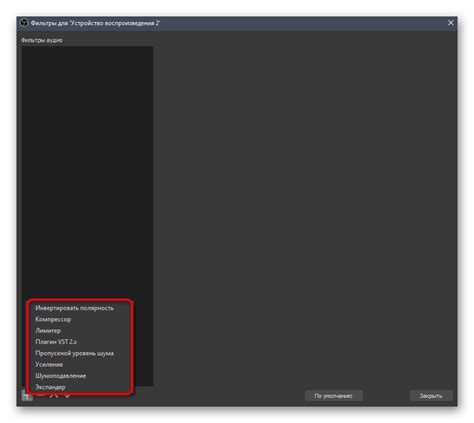Move filter up with the arrow icon
Image resolution: width=474 pixels, height=423 pixels.
coord(54,396)
